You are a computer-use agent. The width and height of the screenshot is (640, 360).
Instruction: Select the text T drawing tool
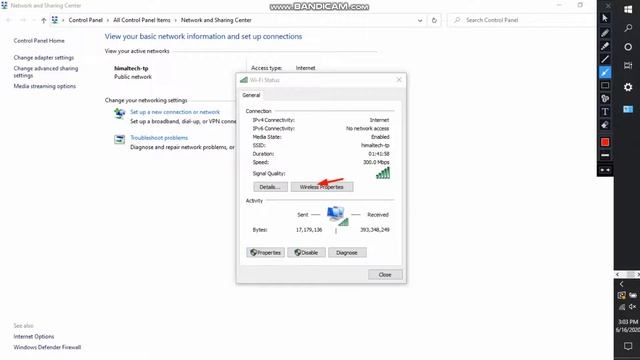tap(605, 111)
